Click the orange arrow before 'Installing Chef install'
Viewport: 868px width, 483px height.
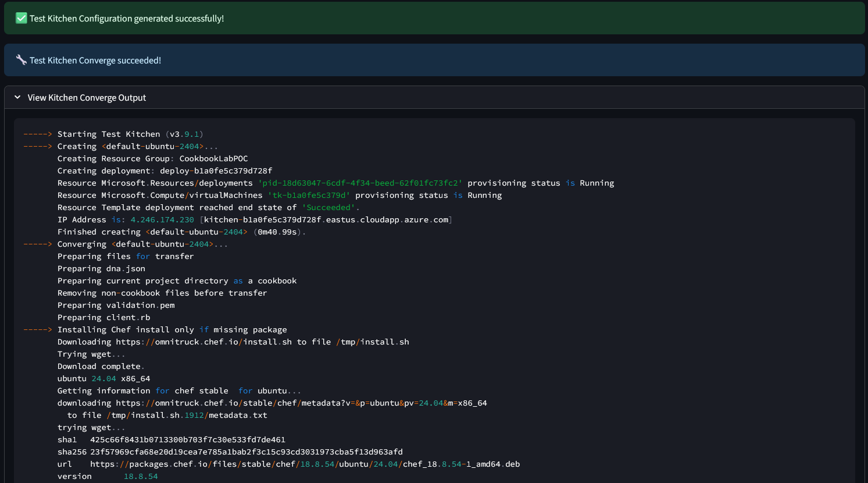point(38,330)
